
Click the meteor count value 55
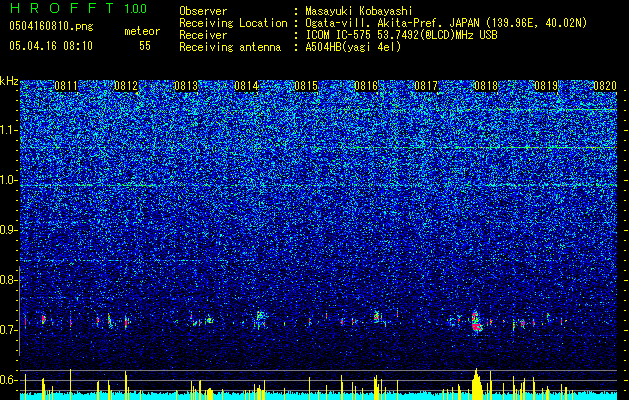pos(145,45)
